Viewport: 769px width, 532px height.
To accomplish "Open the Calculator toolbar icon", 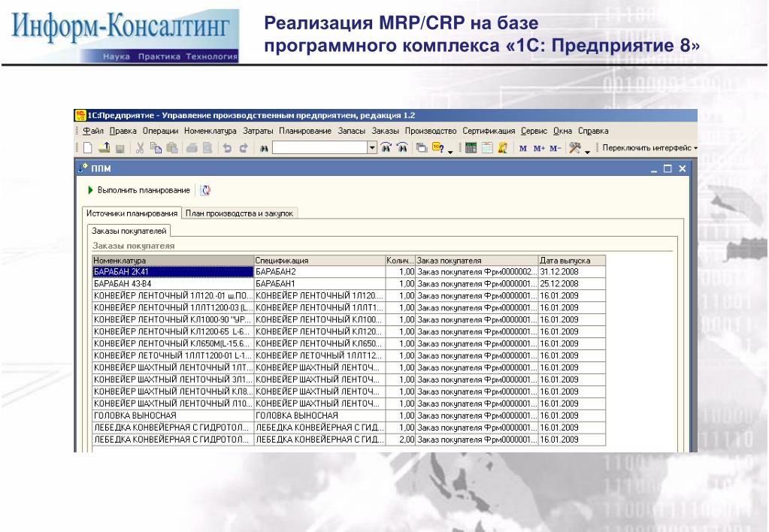I will click(471, 147).
